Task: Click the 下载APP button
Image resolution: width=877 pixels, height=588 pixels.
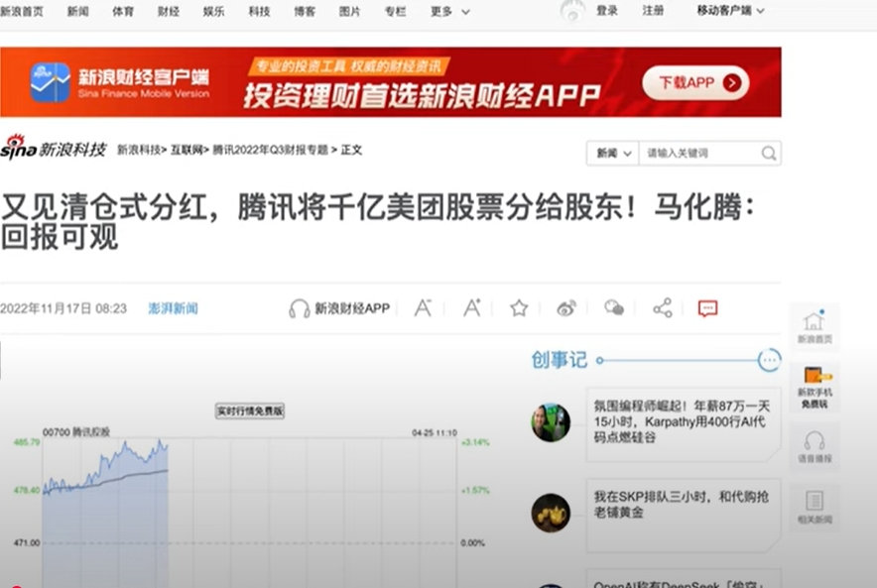Action: pyautogui.click(x=695, y=82)
